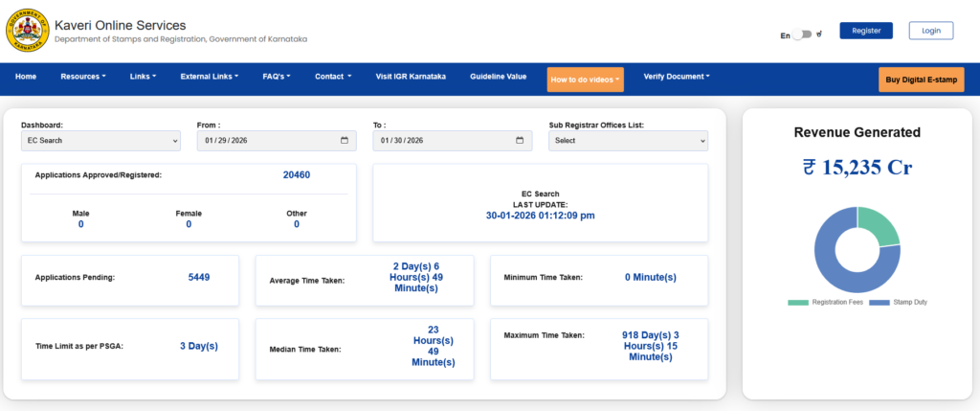Toggle language switch from English to Kannada
This screenshot has height=411, width=980.
coord(802,34)
